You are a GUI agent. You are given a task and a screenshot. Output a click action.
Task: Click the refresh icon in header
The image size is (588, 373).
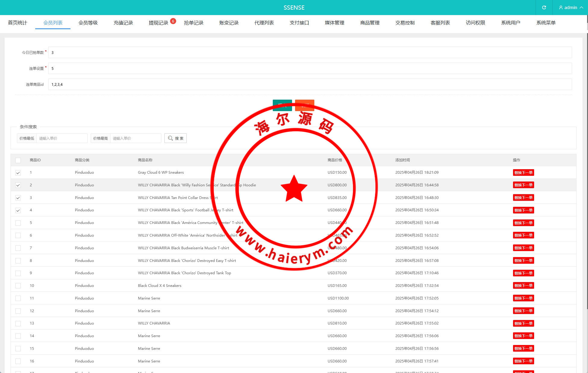(544, 8)
